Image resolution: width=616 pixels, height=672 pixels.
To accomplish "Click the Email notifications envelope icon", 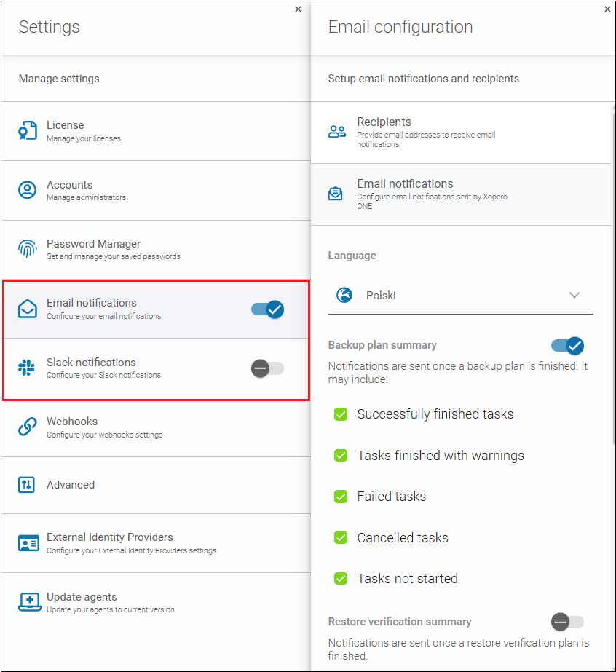I will pos(27,309).
